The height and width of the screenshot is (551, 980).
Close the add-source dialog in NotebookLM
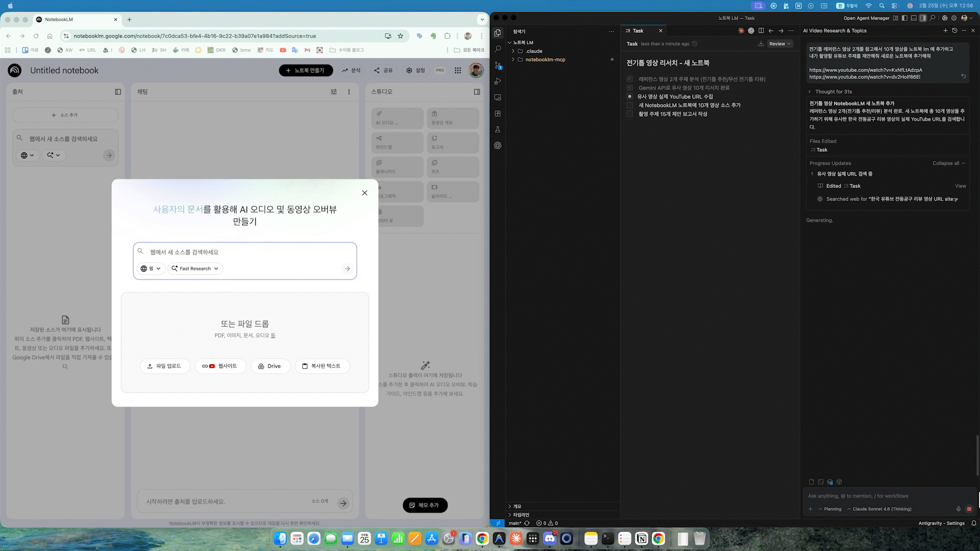(x=364, y=193)
